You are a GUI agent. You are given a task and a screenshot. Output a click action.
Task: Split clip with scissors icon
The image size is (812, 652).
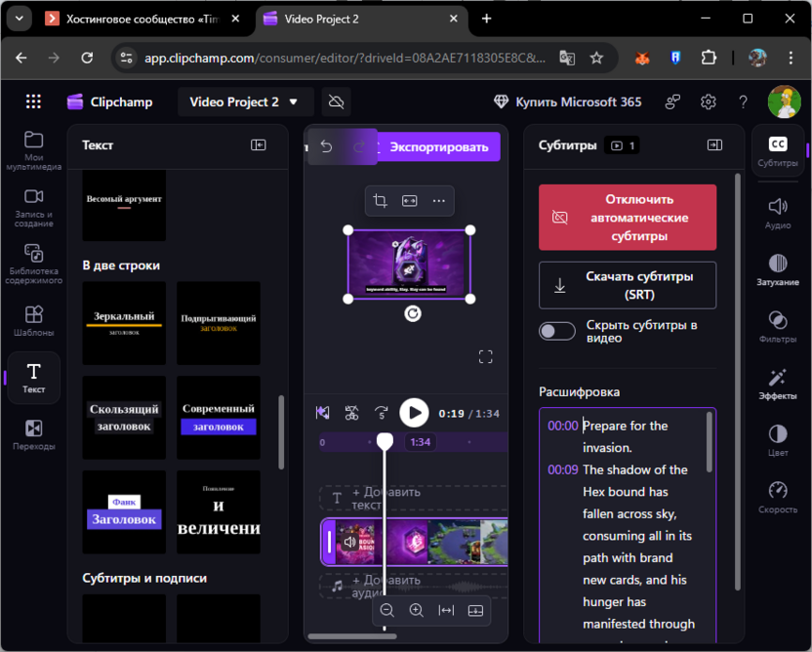(x=351, y=413)
